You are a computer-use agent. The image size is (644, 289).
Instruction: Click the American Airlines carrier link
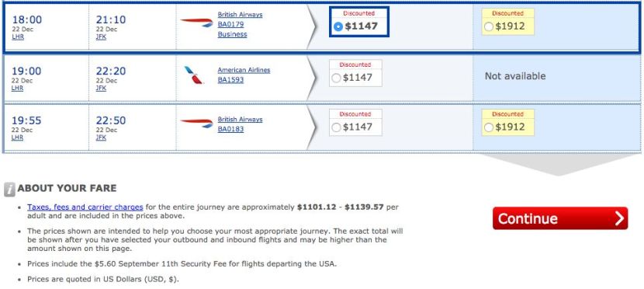pos(244,70)
